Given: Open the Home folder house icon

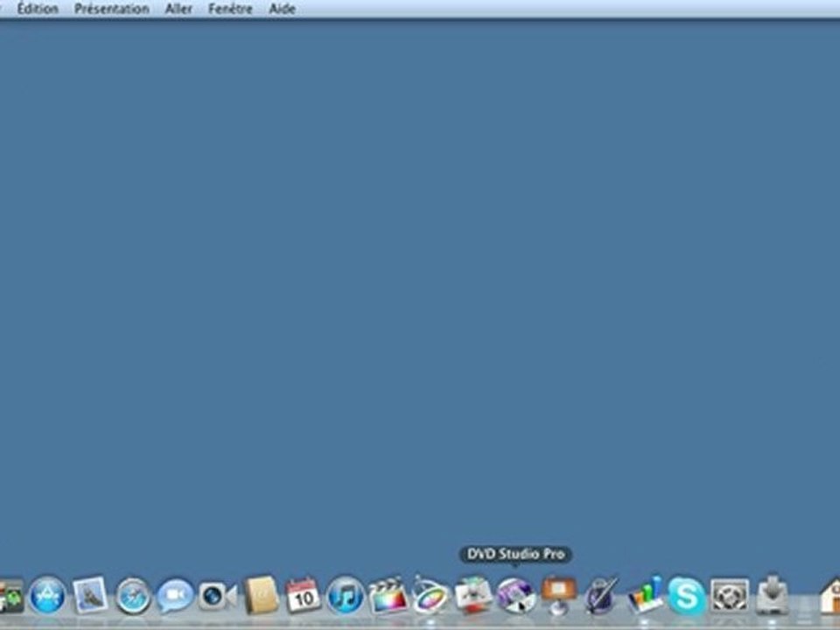Looking at the screenshot, I should [x=829, y=595].
